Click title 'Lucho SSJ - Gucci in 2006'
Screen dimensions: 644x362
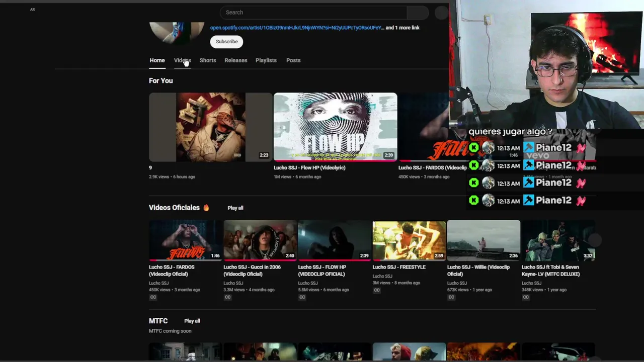[x=252, y=270]
